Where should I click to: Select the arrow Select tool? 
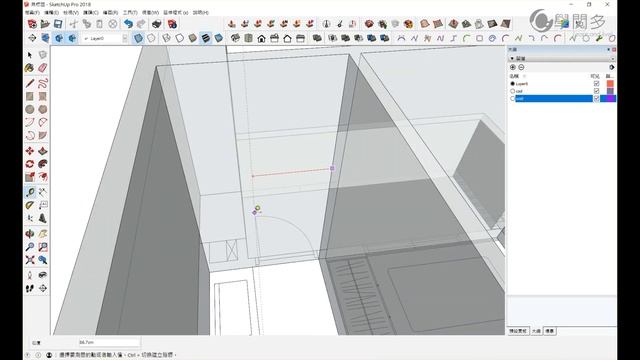[30, 55]
